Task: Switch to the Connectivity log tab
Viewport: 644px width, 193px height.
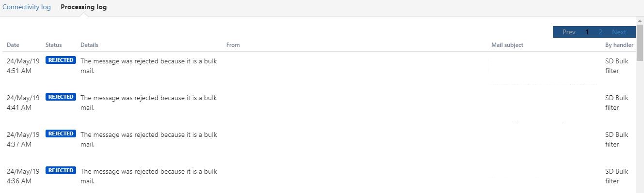Action: [27, 7]
